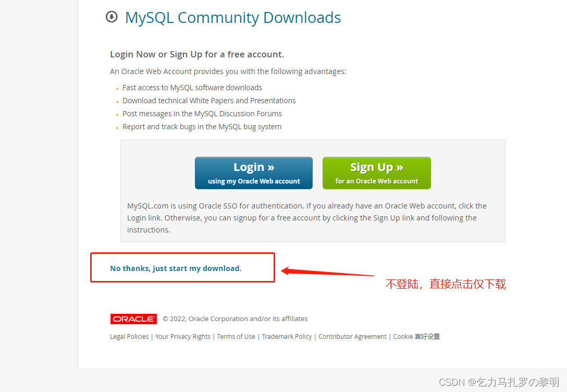This screenshot has width=567, height=392.
Task: Click the red arrow annotation
Action: click(x=327, y=272)
